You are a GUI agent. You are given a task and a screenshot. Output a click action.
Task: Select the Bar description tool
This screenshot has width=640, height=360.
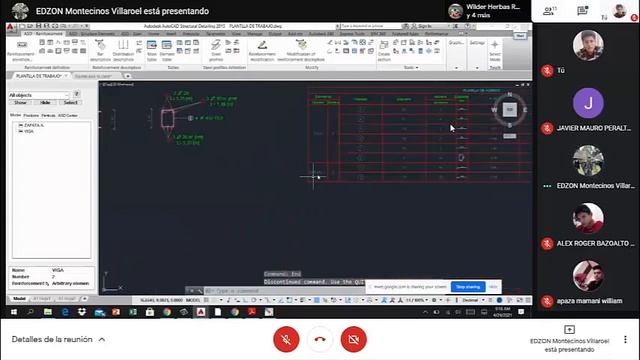[x=100, y=51]
